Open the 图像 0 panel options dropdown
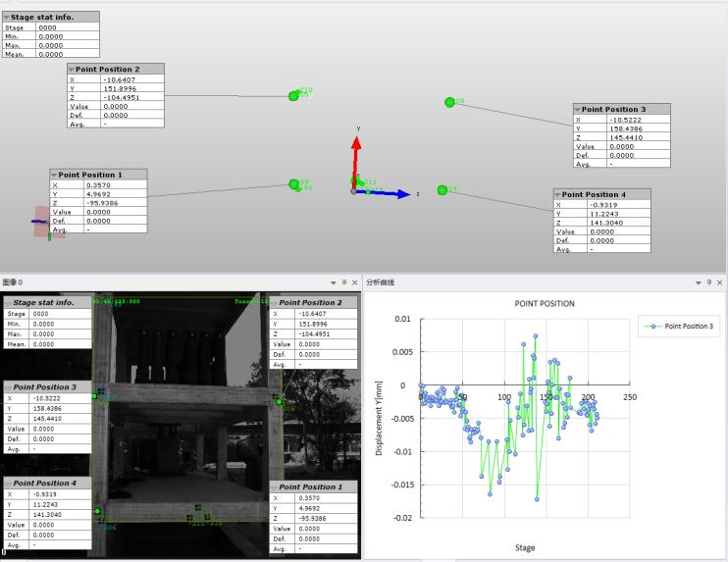 click(x=334, y=282)
